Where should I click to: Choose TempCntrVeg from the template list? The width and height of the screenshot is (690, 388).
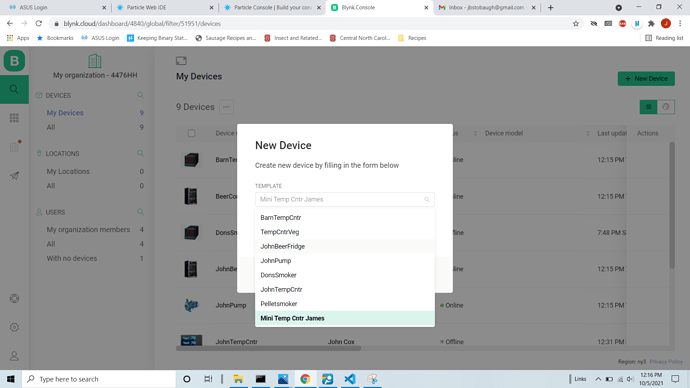[x=345, y=232]
